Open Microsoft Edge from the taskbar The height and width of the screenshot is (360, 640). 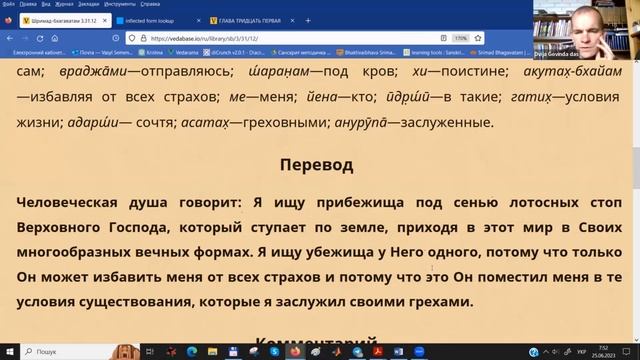192,351
